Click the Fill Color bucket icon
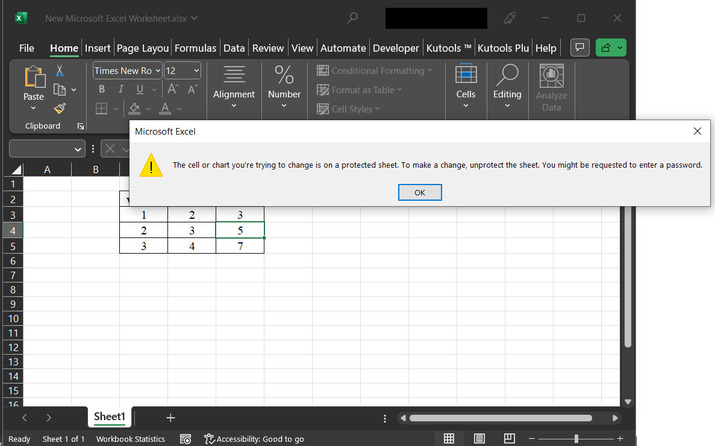The image size is (715, 446). pyautogui.click(x=134, y=109)
